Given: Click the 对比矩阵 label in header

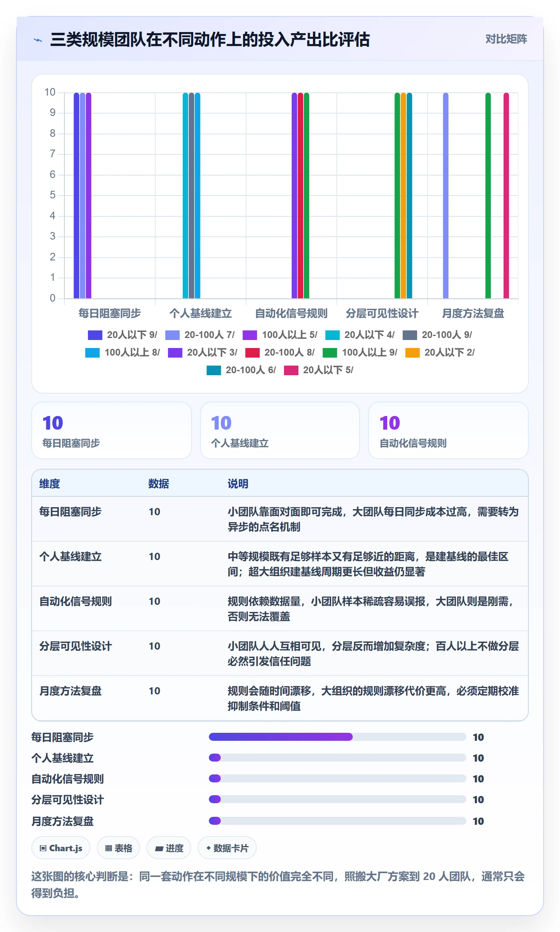Looking at the screenshot, I should click(x=506, y=39).
